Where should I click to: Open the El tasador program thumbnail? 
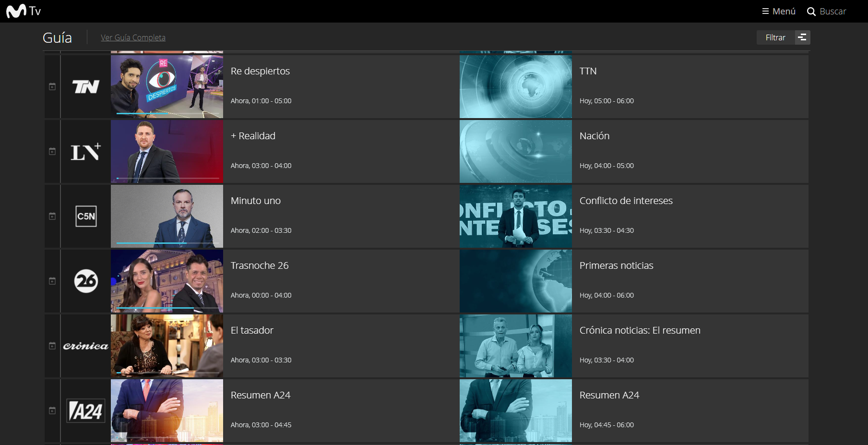coord(167,346)
